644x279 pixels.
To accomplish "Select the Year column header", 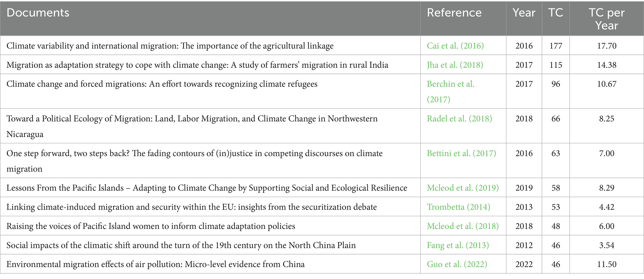I will point(524,13).
